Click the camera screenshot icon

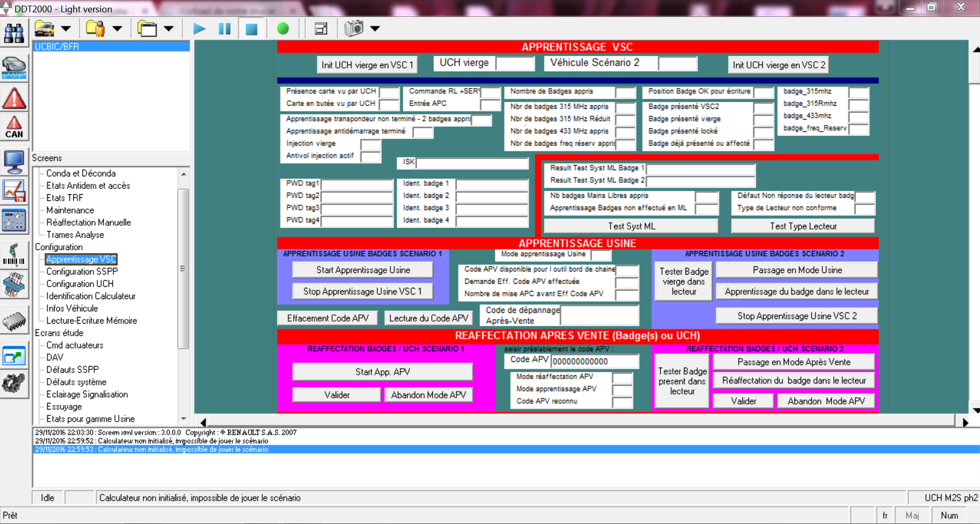[354, 29]
